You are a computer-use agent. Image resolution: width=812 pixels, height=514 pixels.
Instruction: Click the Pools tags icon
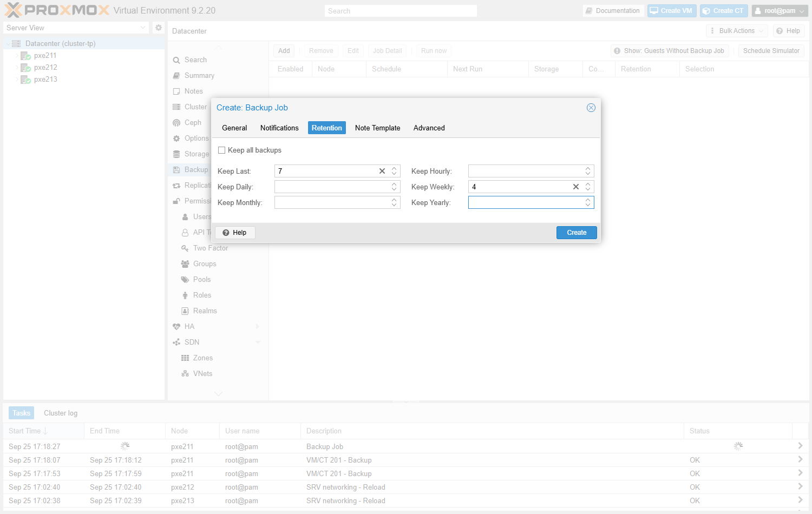pyautogui.click(x=185, y=280)
